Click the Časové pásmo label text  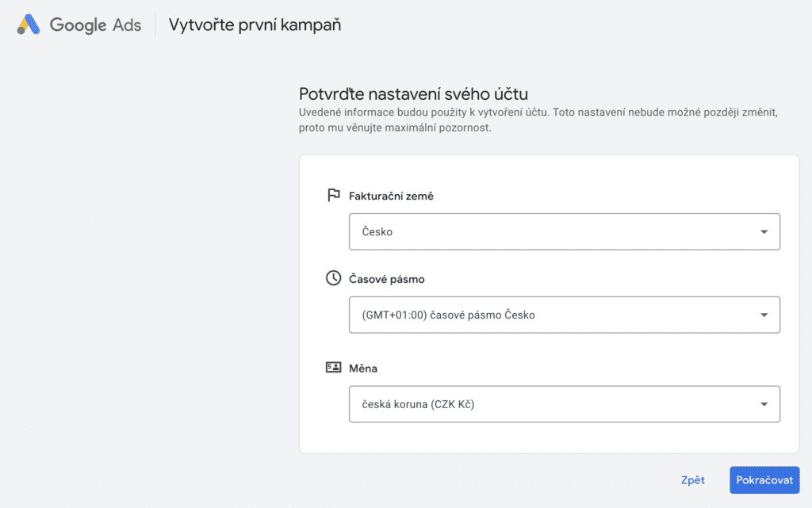click(x=387, y=279)
